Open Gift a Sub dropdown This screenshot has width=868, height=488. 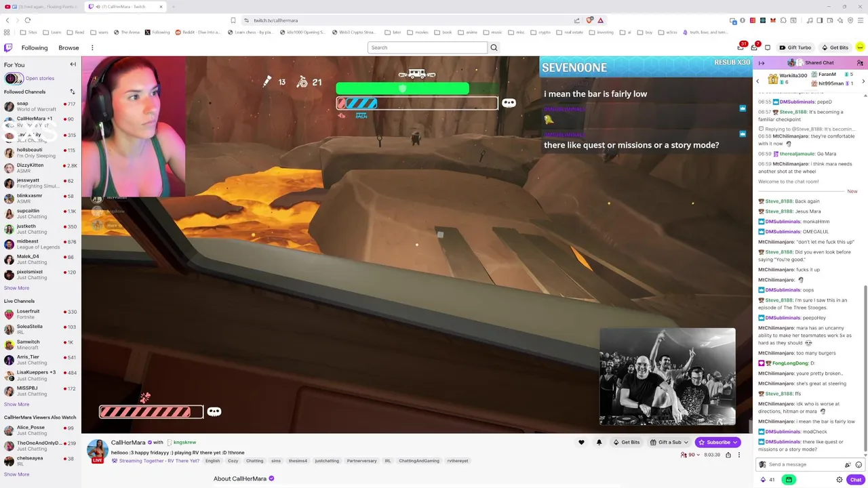point(669,443)
